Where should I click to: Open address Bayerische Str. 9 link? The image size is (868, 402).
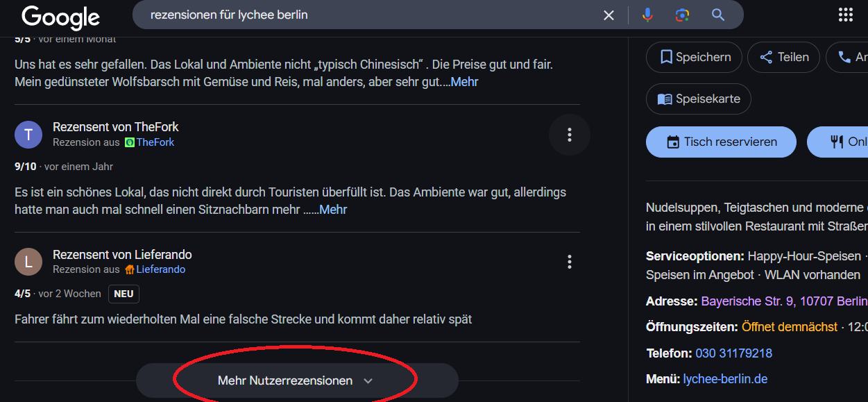coord(784,301)
